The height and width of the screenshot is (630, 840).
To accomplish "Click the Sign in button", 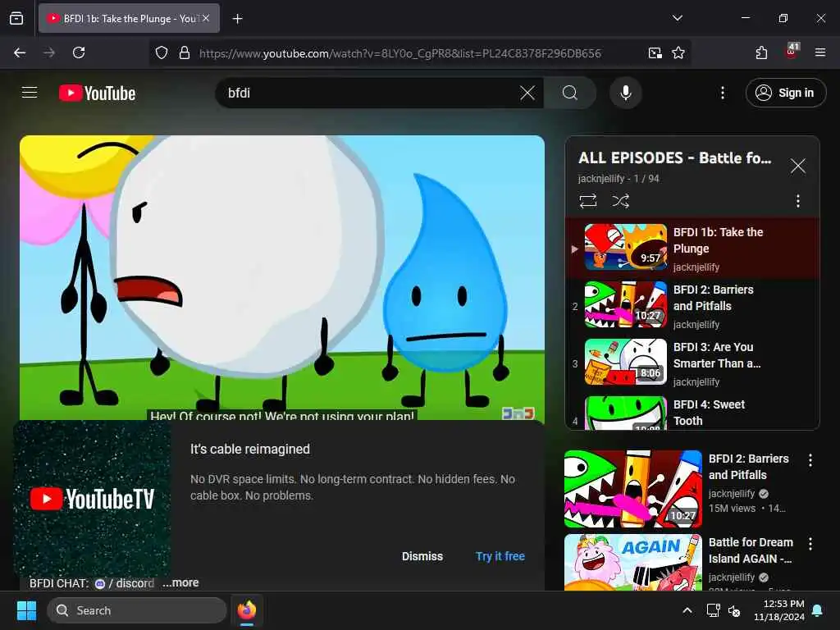I will tap(785, 93).
